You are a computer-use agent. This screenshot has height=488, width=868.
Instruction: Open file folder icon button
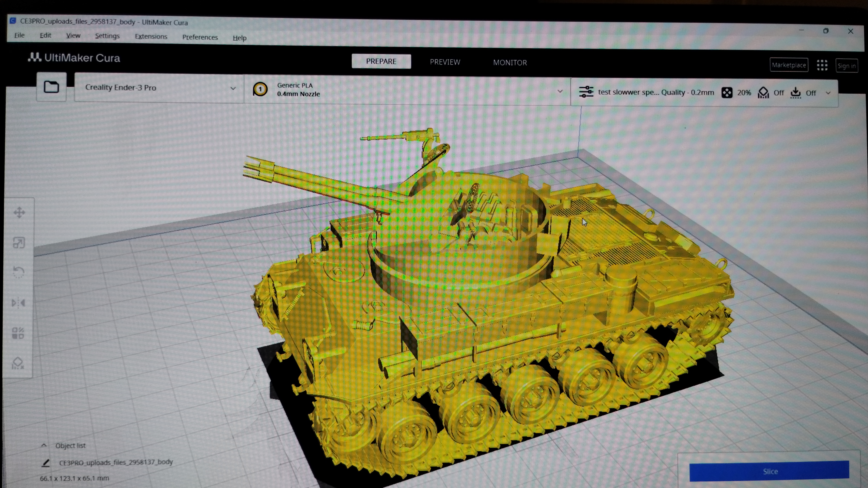click(51, 87)
